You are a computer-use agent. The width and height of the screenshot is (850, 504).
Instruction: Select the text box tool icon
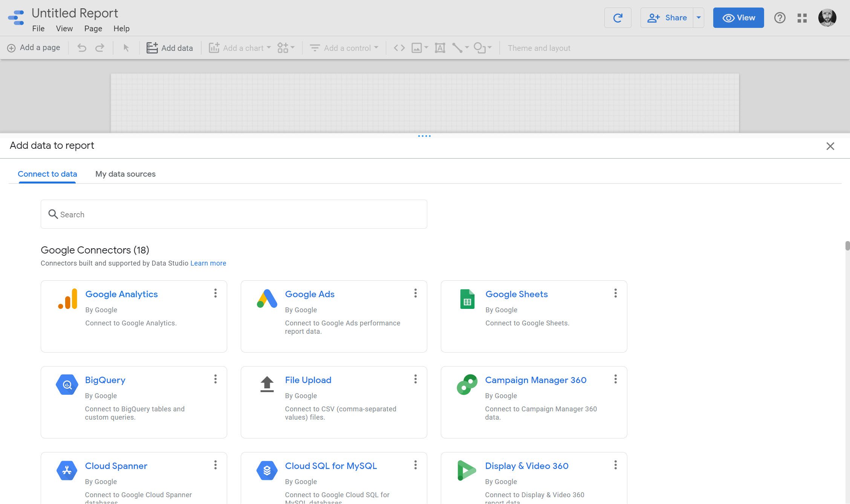pyautogui.click(x=440, y=48)
